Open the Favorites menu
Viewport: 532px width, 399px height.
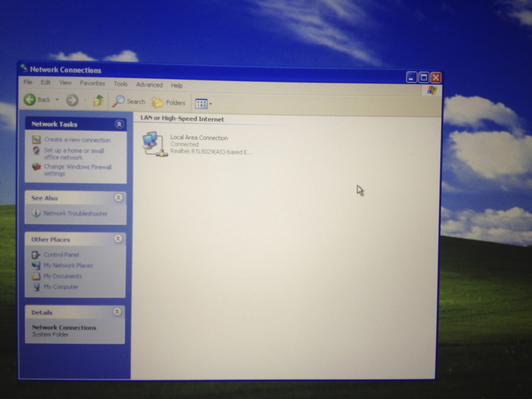(93, 83)
